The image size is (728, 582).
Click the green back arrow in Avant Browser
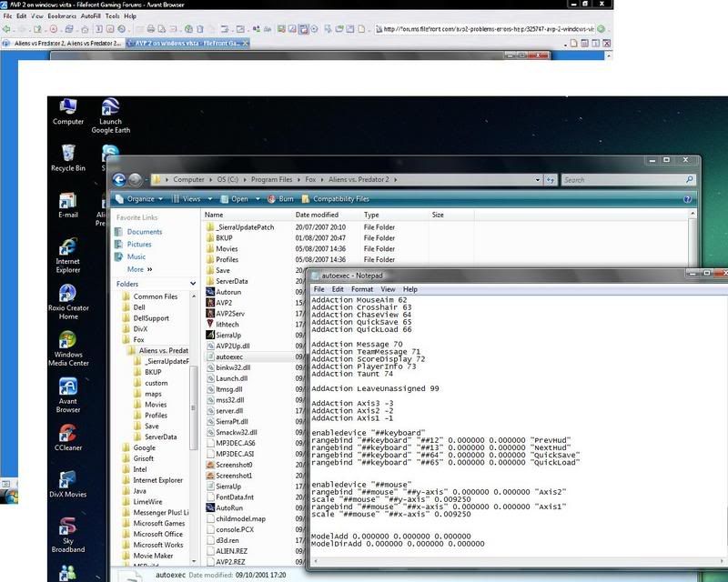[6, 29]
